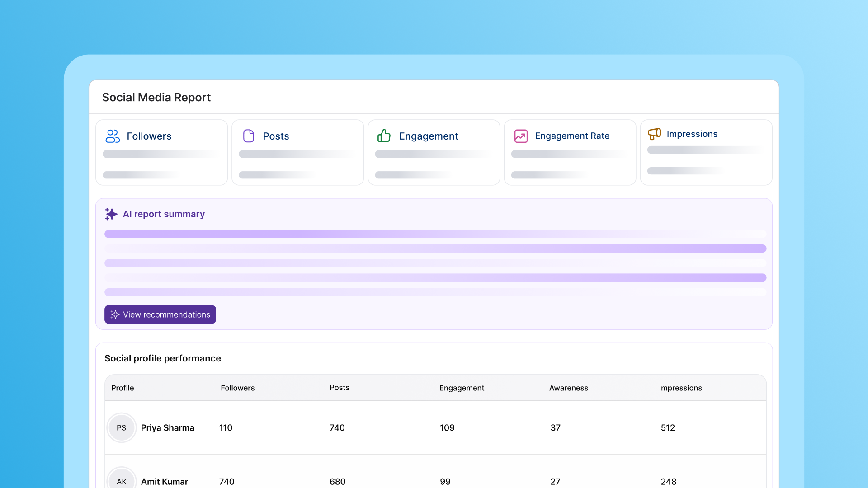Click Amit Kumar's impressions value 248

point(669,482)
